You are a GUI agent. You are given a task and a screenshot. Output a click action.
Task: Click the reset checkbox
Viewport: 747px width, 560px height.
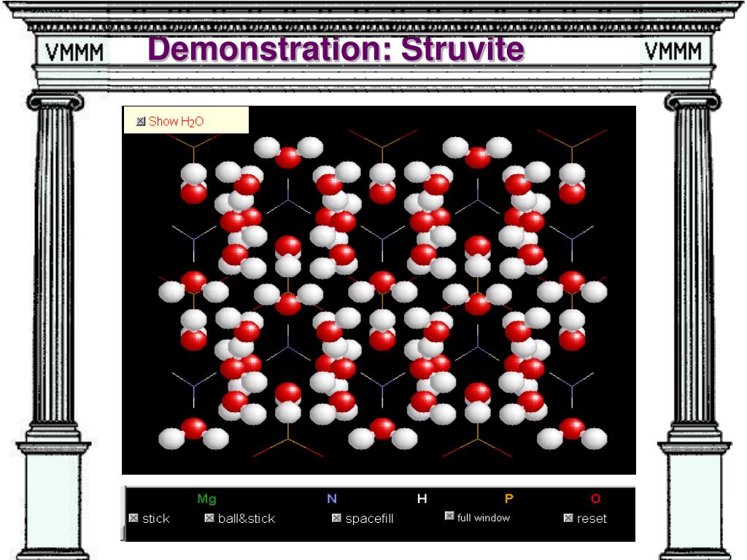568,518
